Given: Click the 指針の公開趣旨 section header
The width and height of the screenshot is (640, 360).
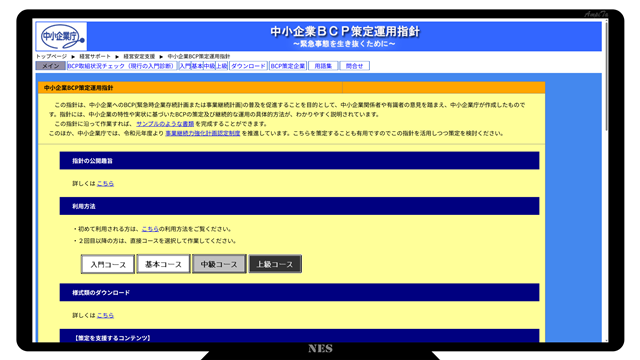Looking at the screenshot, I should pyautogui.click(x=299, y=161).
